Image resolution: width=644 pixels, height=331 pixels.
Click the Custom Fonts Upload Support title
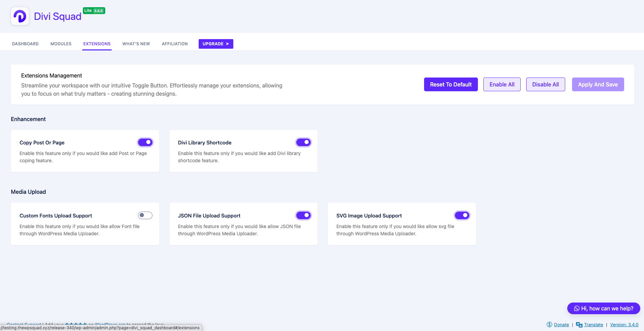click(56, 216)
